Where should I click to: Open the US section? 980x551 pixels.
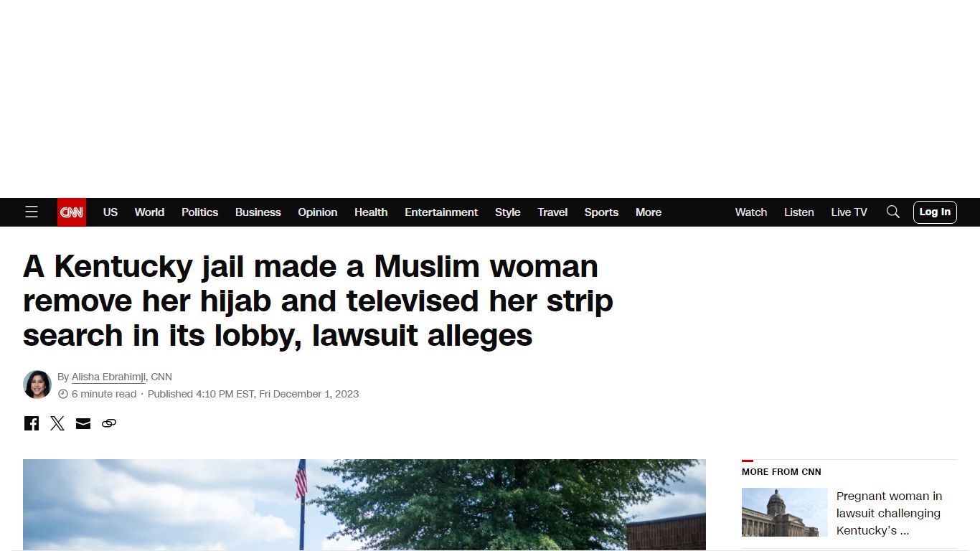point(110,212)
